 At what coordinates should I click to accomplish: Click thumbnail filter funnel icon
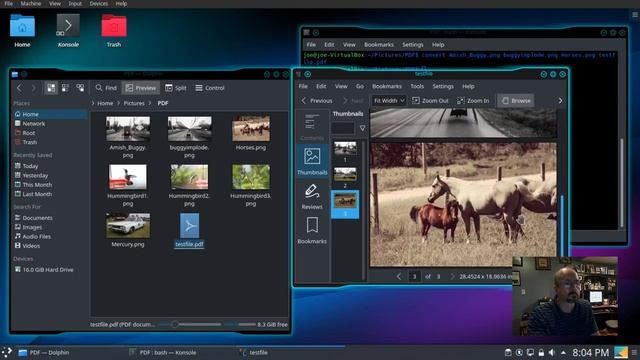pos(362,128)
